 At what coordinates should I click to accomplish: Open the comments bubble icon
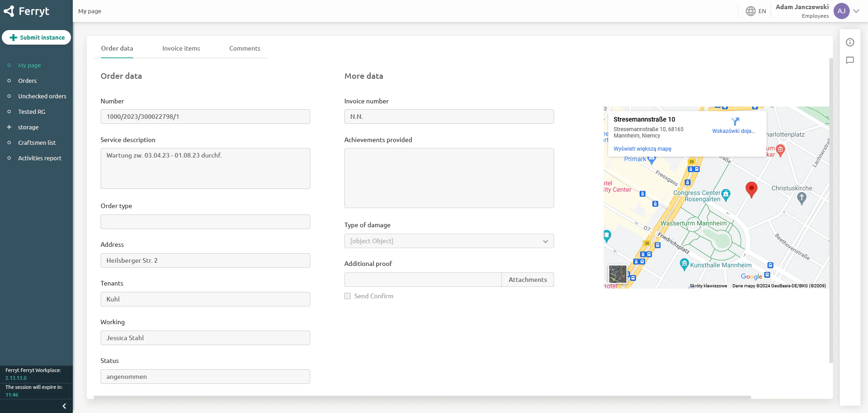coord(850,61)
